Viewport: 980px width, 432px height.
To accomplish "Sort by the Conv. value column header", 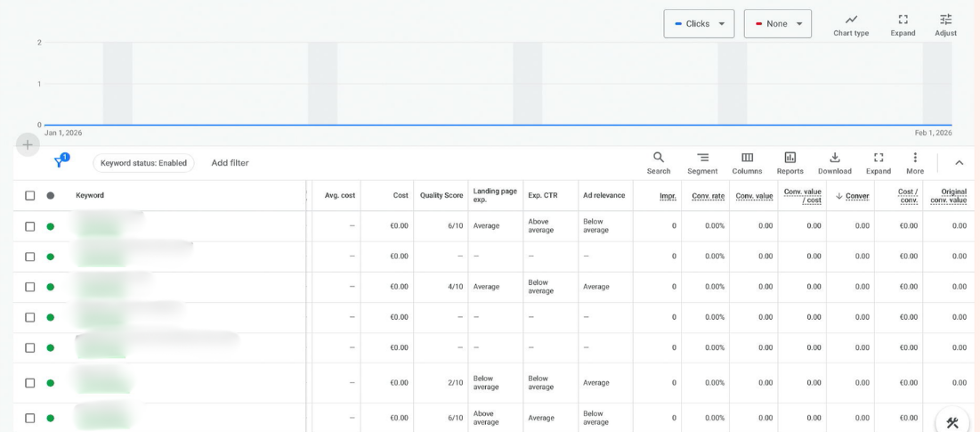I will pyautogui.click(x=755, y=196).
